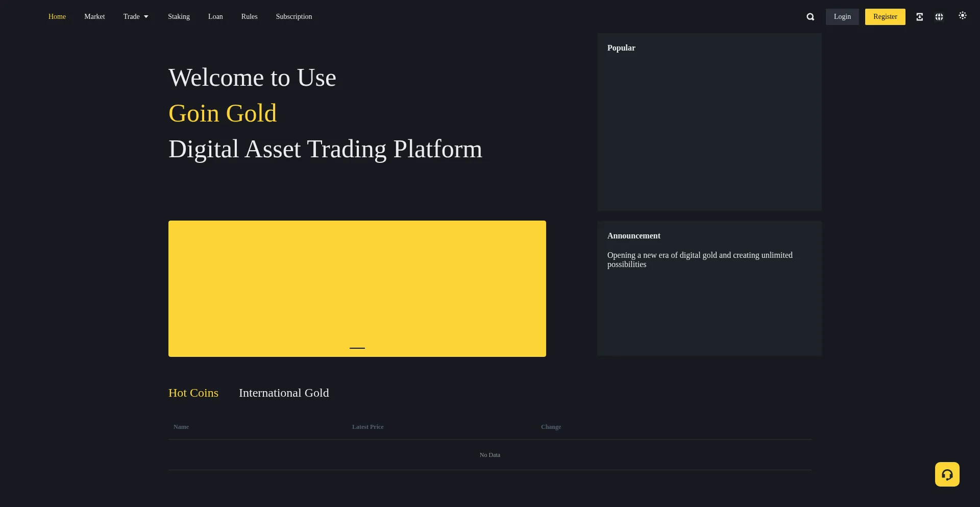Open the Loan menu item
Image resolution: width=980 pixels, height=507 pixels.
point(215,17)
